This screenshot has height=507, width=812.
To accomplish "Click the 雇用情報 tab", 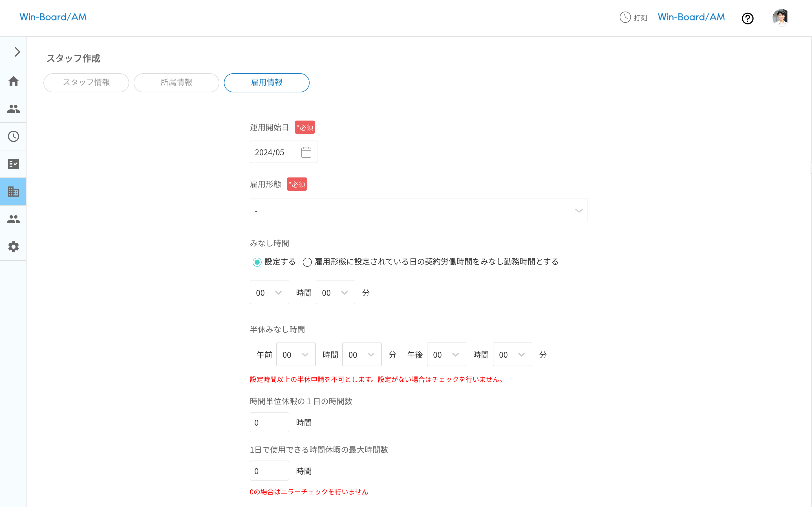I will [266, 83].
